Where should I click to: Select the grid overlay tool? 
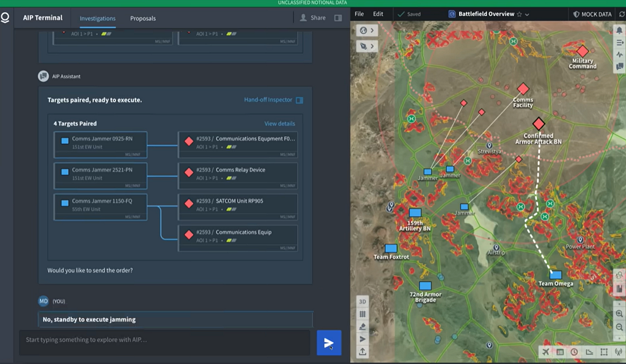[x=362, y=314]
